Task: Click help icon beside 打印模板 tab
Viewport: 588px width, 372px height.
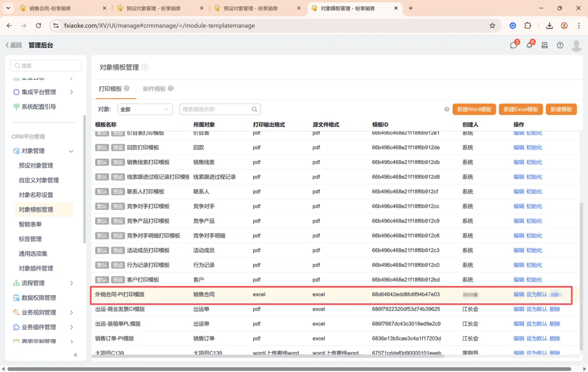Action: click(x=127, y=88)
